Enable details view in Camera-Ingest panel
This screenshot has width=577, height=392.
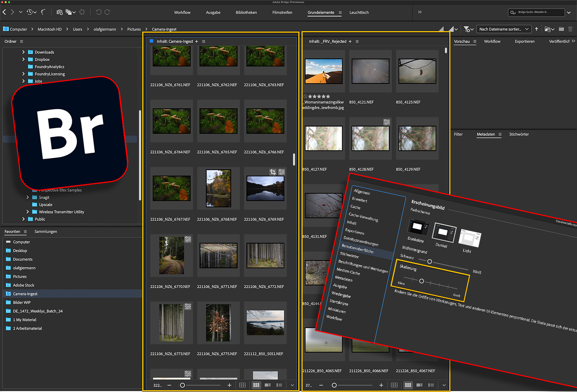tap(268, 385)
